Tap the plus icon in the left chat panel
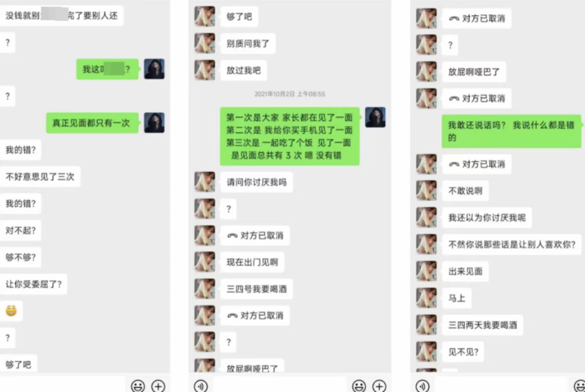585x392 pixels. pyautogui.click(x=158, y=386)
